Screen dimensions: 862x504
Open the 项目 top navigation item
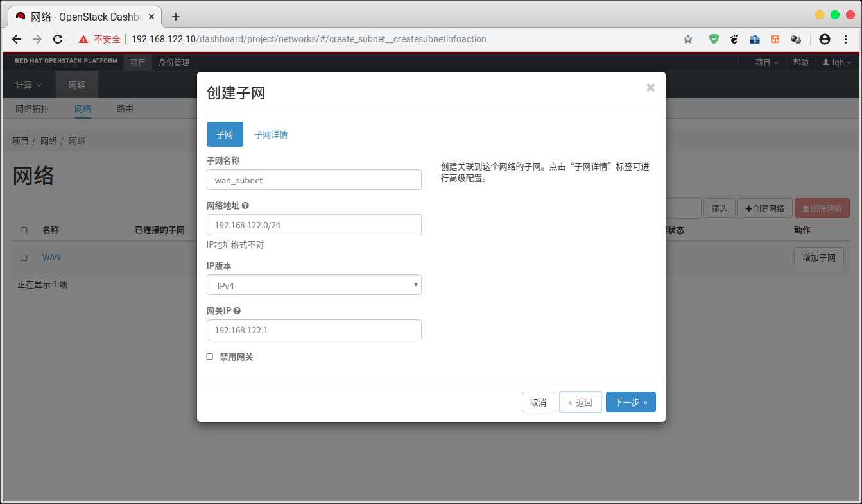coord(138,62)
